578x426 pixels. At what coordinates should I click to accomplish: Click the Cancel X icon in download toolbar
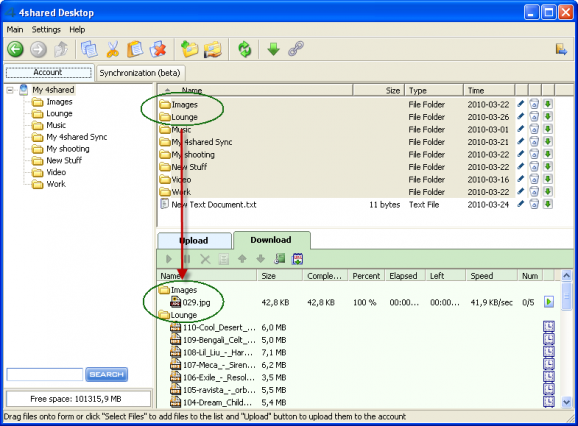pos(205,259)
